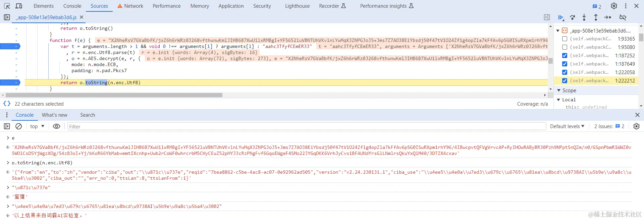
Task: Click the debugger sidebar vertical scrollbar
Action: click(x=641, y=37)
